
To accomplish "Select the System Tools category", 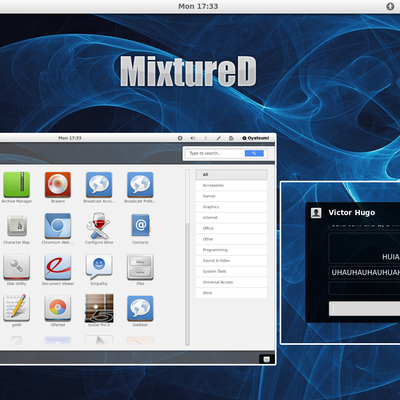I will pyautogui.click(x=231, y=271).
